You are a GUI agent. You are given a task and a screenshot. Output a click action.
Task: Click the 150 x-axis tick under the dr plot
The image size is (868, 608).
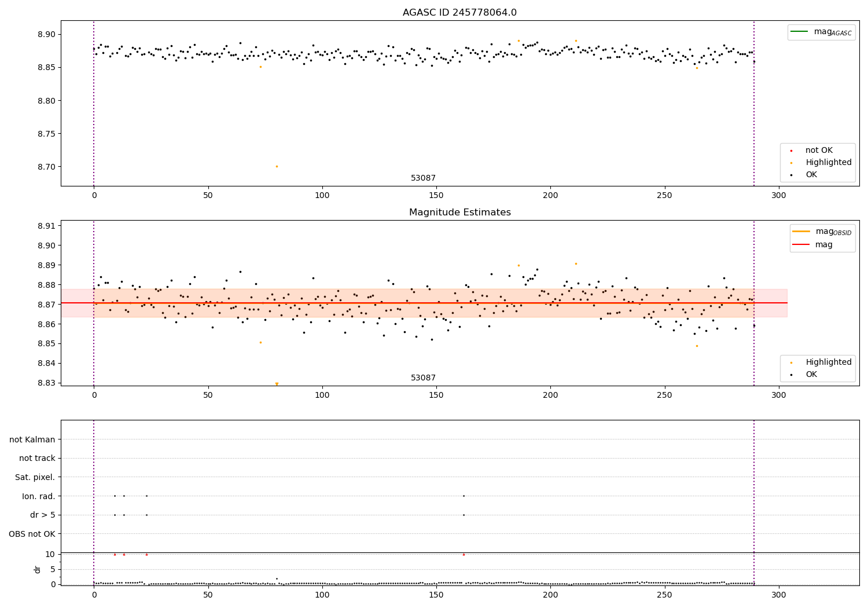[436, 595]
